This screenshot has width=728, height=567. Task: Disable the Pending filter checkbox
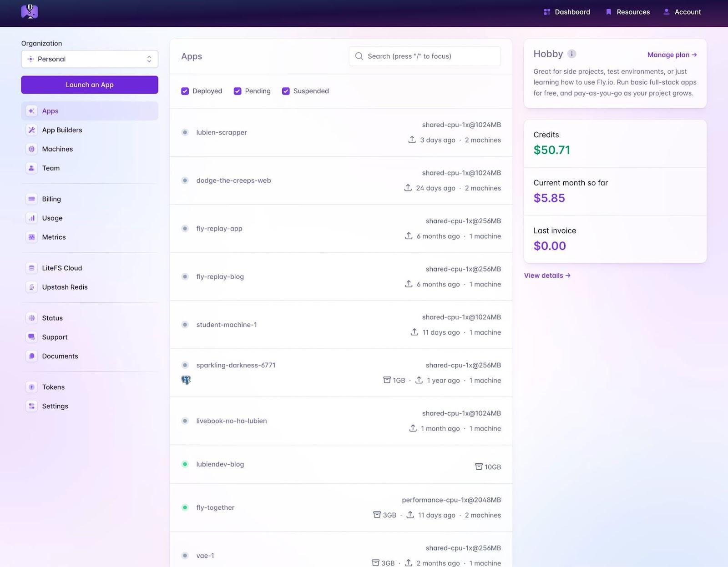pos(238,91)
